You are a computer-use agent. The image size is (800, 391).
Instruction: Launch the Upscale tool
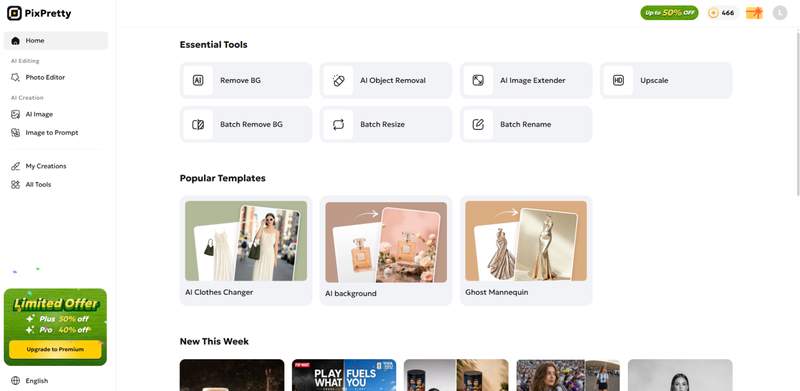coord(666,80)
